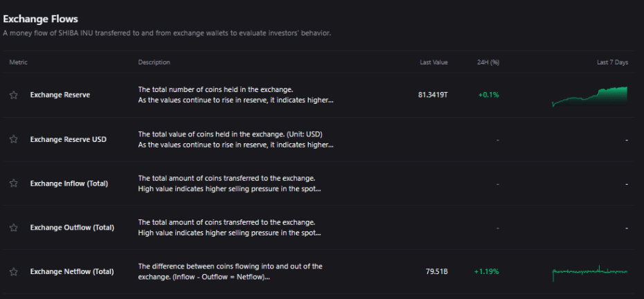Open Exchange Outflow (Total) details
The width and height of the screenshot is (644, 299).
click(x=72, y=228)
